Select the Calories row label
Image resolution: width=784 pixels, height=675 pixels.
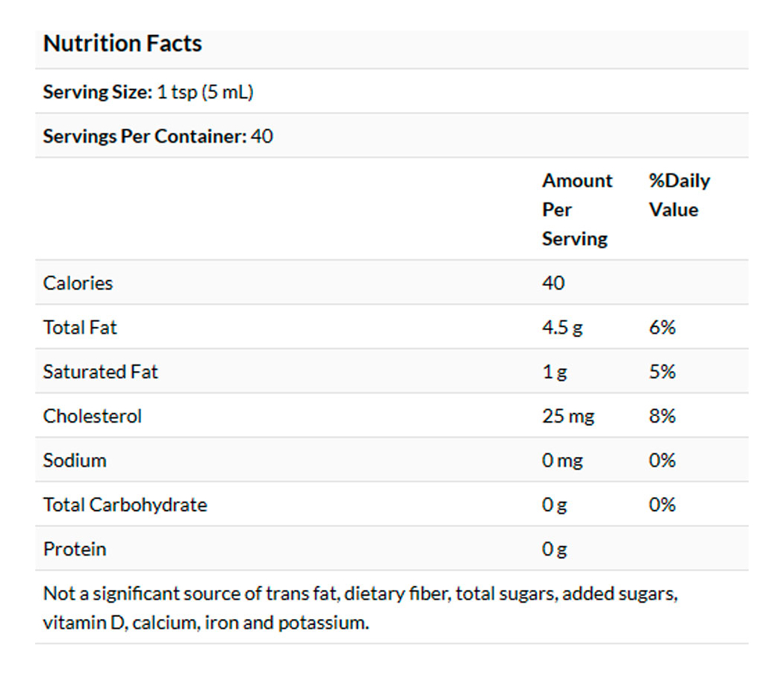(x=78, y=283)
